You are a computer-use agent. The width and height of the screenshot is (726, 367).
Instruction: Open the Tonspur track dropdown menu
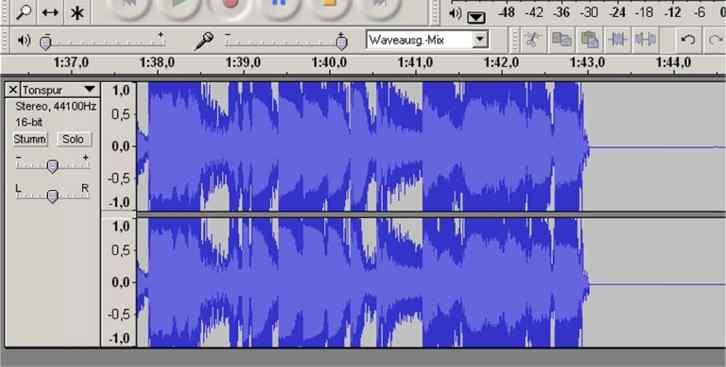coord(89,89)
